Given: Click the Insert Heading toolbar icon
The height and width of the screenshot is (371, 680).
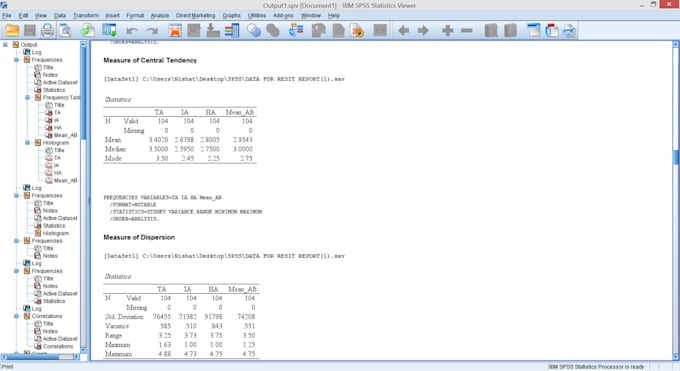Looking at the screenshot, I should pyautogui.click(x=533, y=30).
